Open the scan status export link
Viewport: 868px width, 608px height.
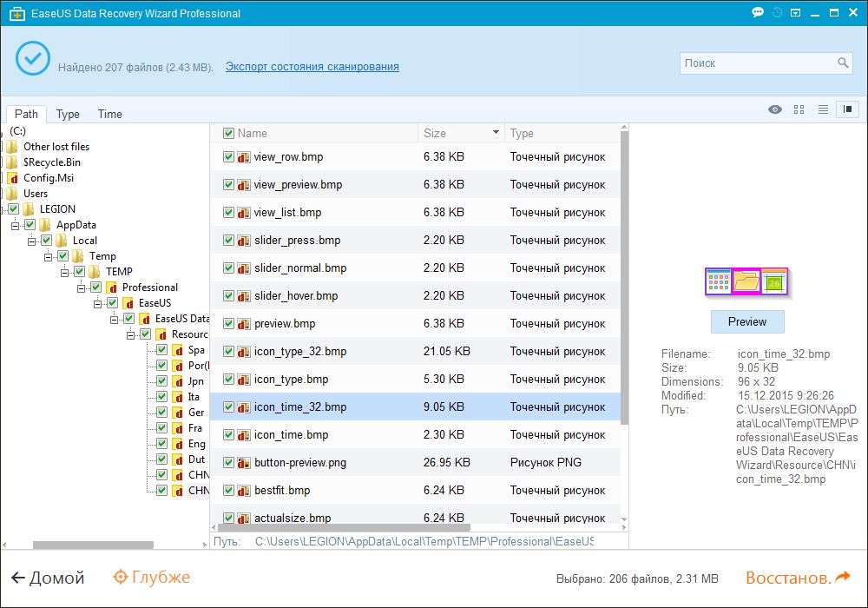click(x=312, y=67)
